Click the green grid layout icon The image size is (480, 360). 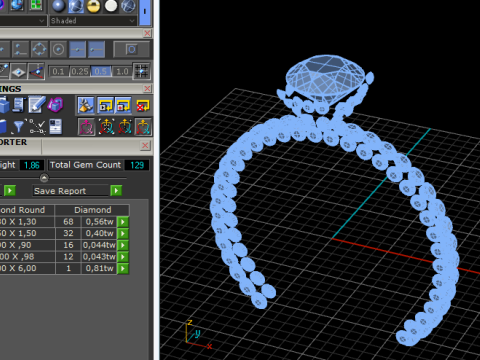click(x=36, y=5)
